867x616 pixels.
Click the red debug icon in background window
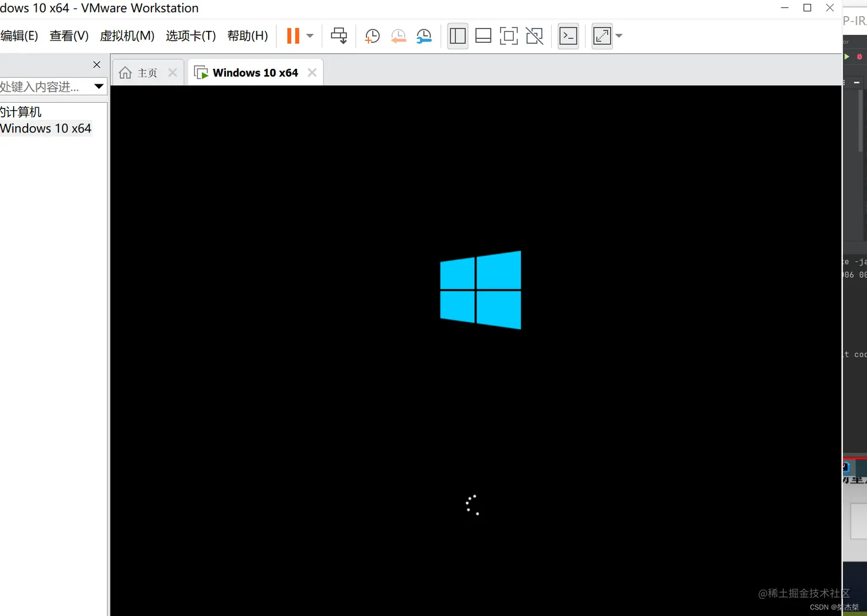tap(859, 56)
